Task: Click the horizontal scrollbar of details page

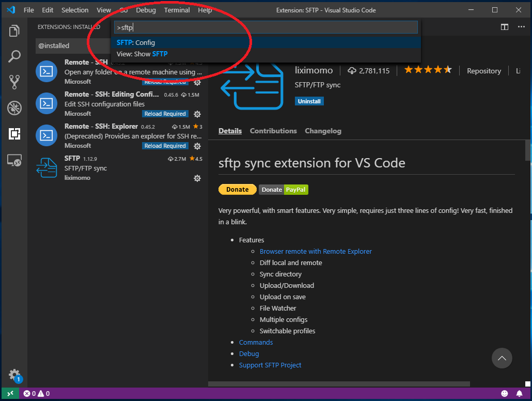Action: 339,384
